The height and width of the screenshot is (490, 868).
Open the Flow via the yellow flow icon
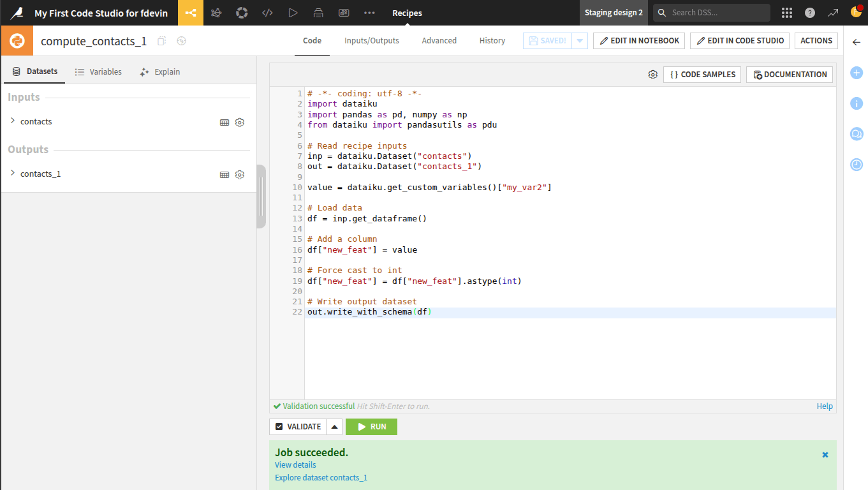(x=191, y=13)
